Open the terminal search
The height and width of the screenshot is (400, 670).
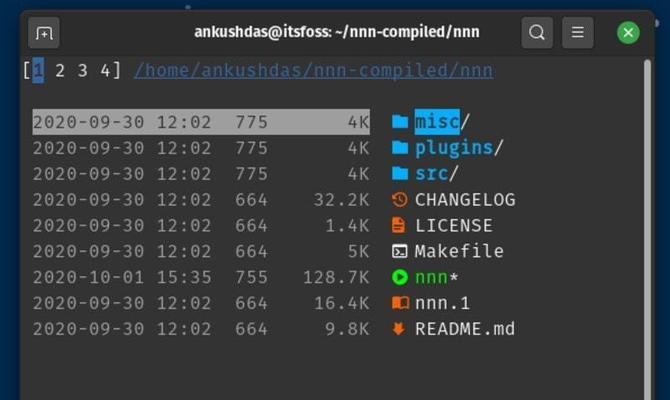(537, 32)
